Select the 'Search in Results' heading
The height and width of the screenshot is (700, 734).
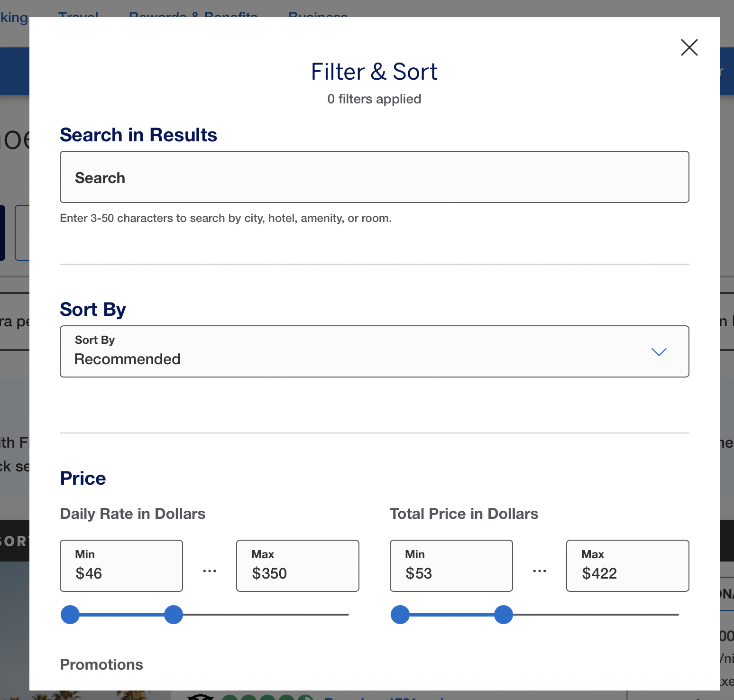pos(138,135)
